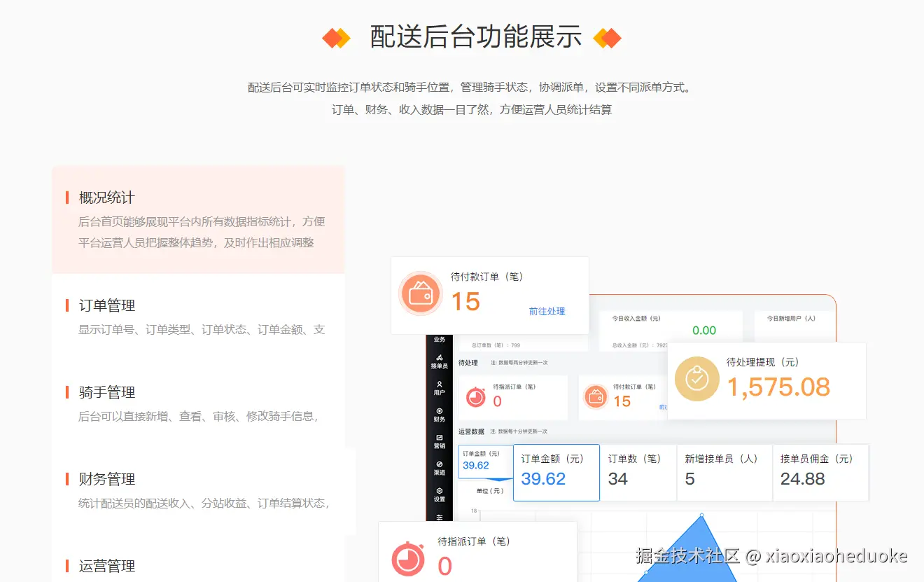The height and width of the screenshot is (582, 924).
Task: Click the blue chart peak data point
Action: (701, 516)
